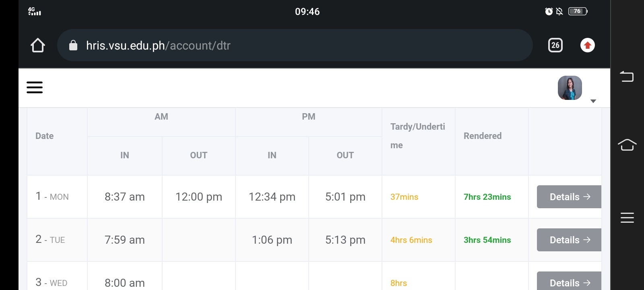Open Details for 1 - MON
644x290 pixels.
(x=569, y=197)
